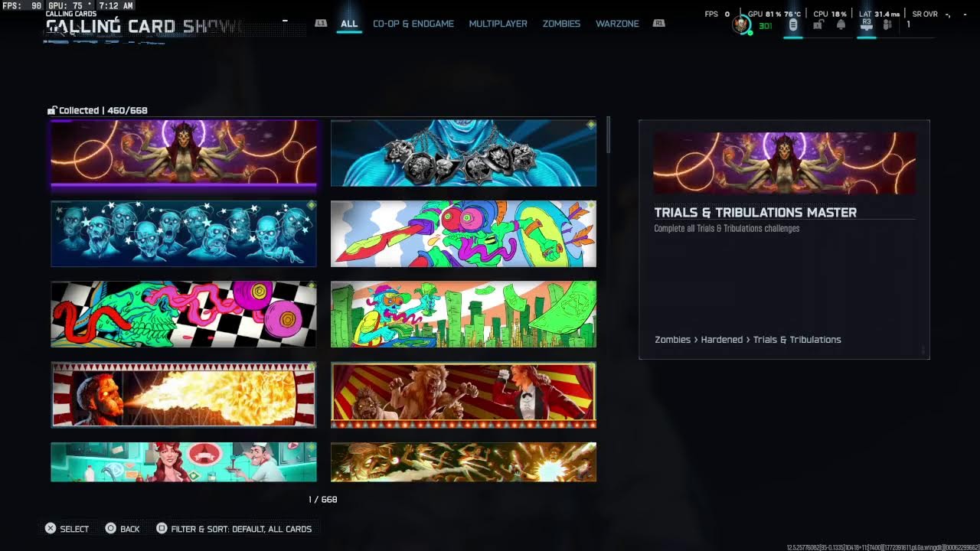Select the colorful sword and shield cartoon card
The height and width of the screenshot is (551, 980).
tap(463, 233)
